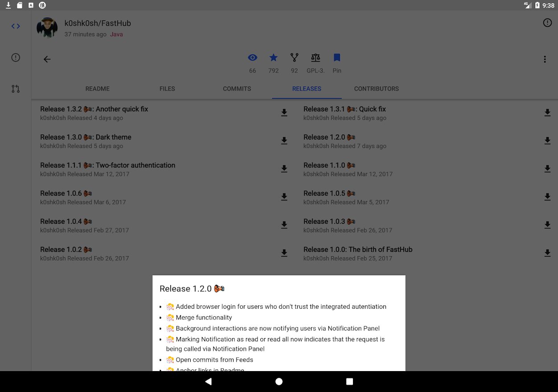Fork the repository via the fork icon
558x392 pixels.
(294, 57)
